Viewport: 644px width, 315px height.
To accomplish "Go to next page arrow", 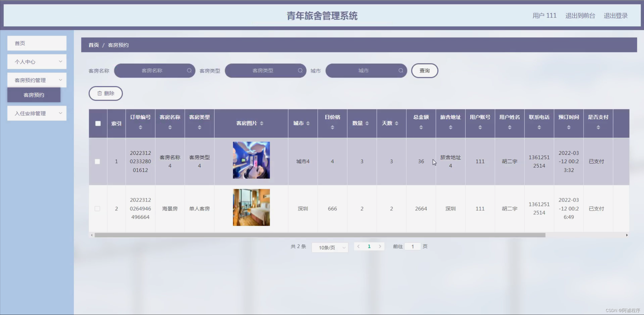I will coord(380,246).
